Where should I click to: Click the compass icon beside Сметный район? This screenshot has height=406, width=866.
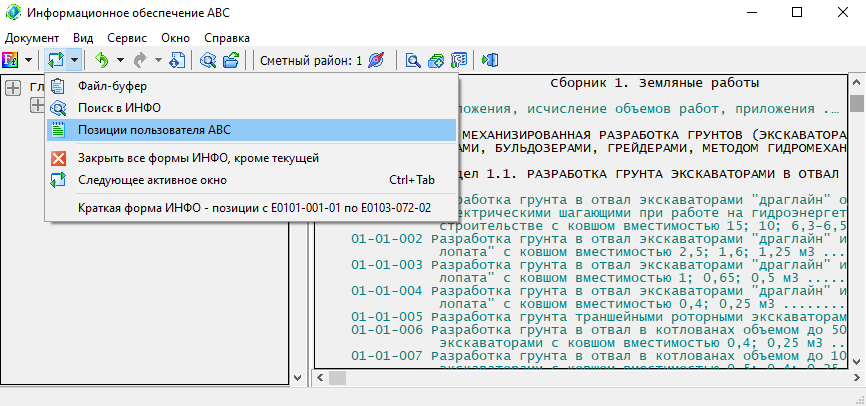(x=376, y=60)
